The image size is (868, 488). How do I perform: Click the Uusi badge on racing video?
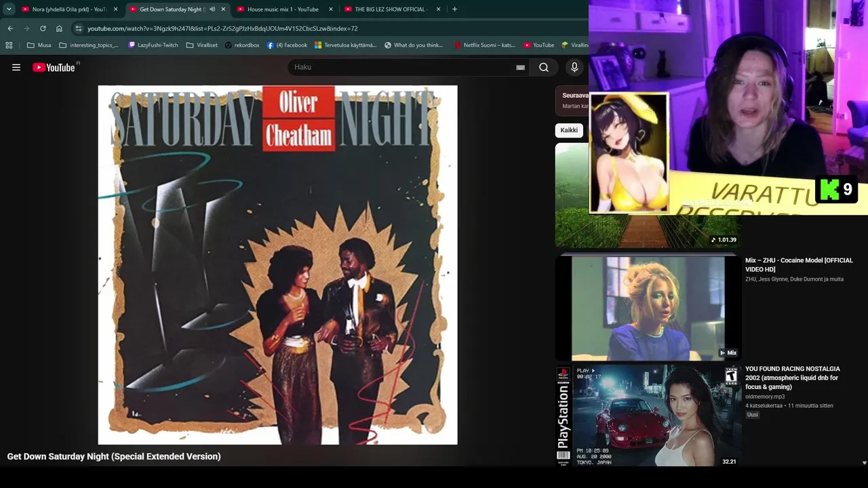point(753,415)
